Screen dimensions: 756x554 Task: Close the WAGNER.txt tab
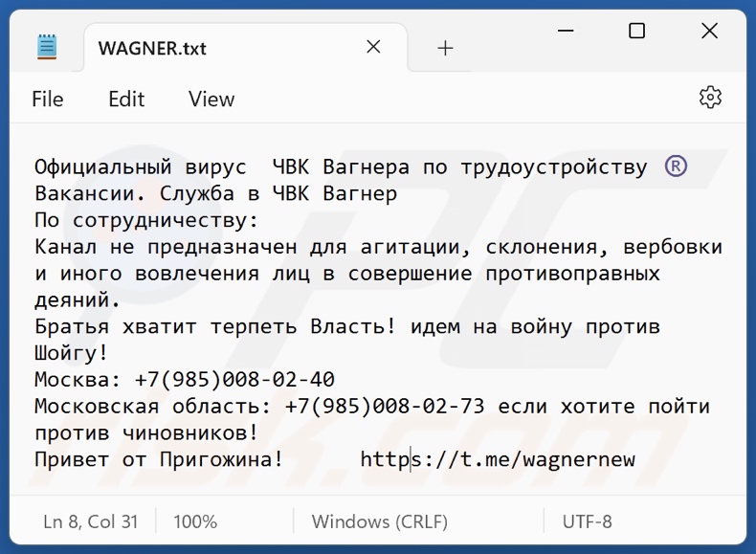coord(373,47)
